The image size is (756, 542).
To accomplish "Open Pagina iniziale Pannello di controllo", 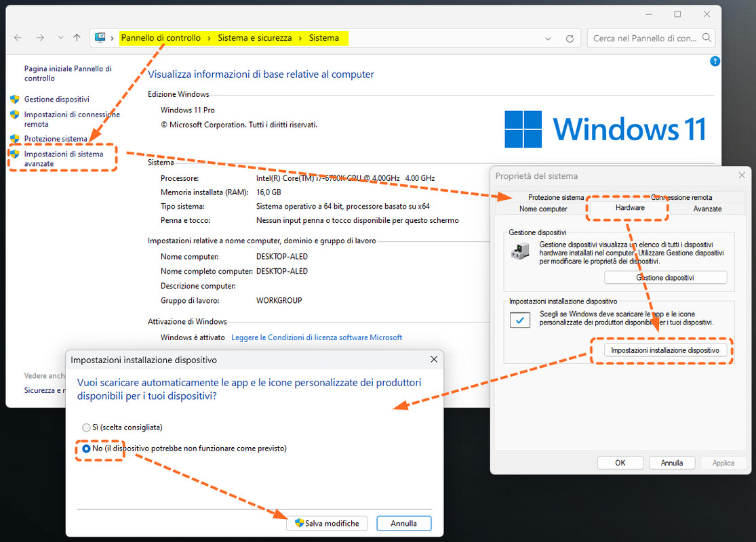I will click(x=68, y=73).
